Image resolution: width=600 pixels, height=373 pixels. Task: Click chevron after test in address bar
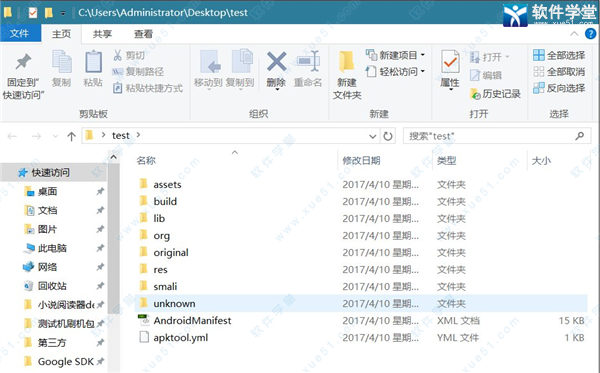tap(138, 135)
